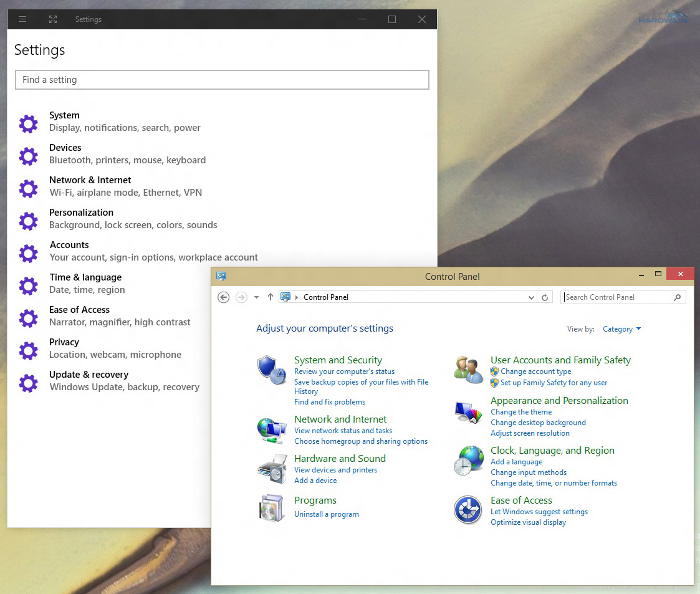
Task: Click the Uninstall a program link
Action: tap(327, 514)
